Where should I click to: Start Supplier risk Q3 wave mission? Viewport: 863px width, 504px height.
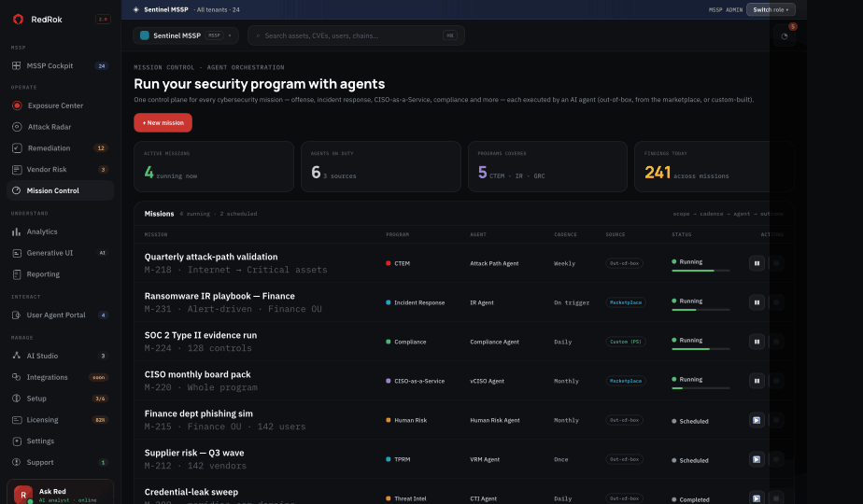(x=757, y=459)
